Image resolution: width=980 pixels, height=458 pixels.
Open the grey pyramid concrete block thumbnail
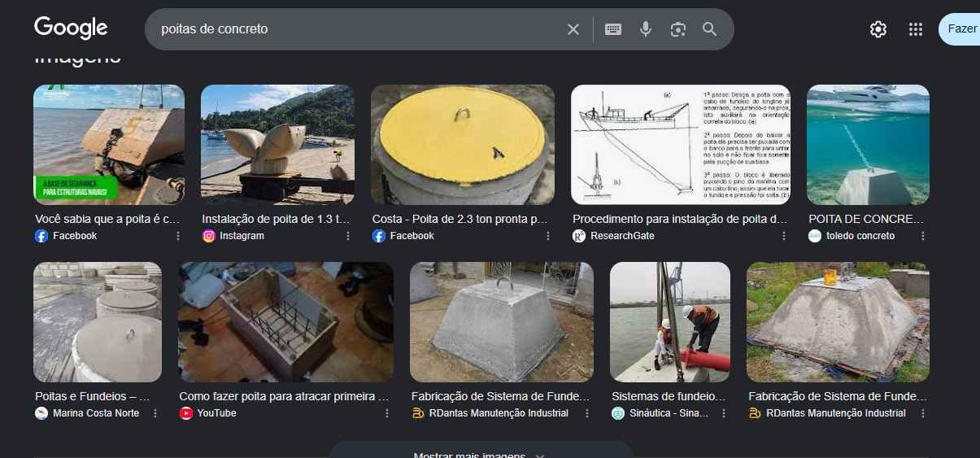502,322
